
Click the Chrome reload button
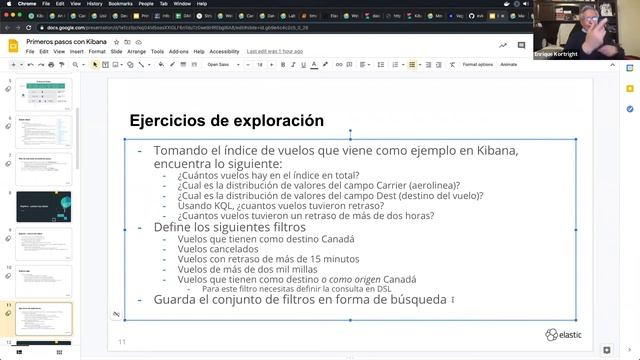tap(29, 28)
